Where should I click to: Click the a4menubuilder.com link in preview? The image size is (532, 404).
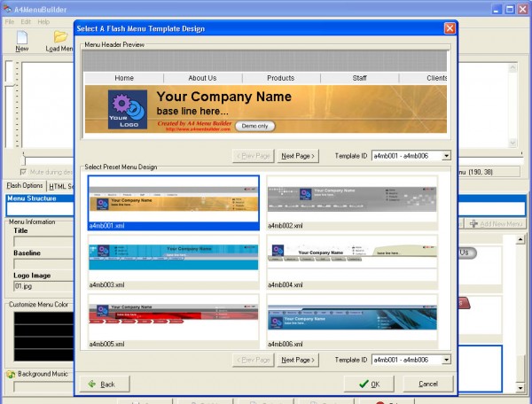point(198,129)
